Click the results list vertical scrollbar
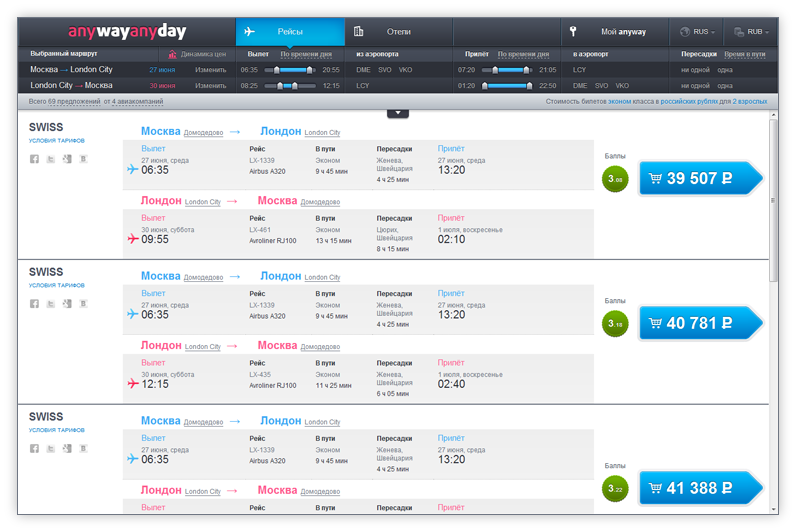796x532 pixels. [x=774, y=201]
